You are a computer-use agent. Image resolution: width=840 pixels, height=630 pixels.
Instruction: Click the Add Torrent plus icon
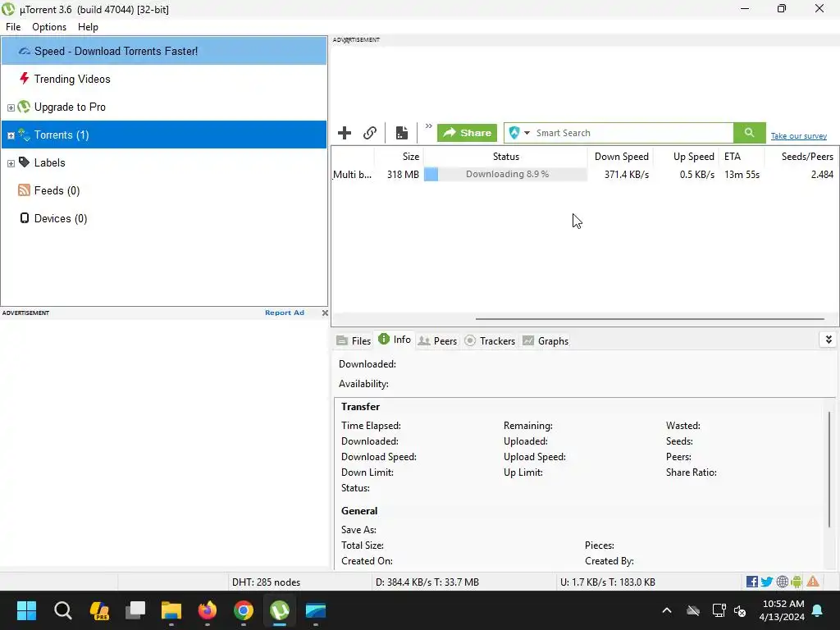coord(345,133)
